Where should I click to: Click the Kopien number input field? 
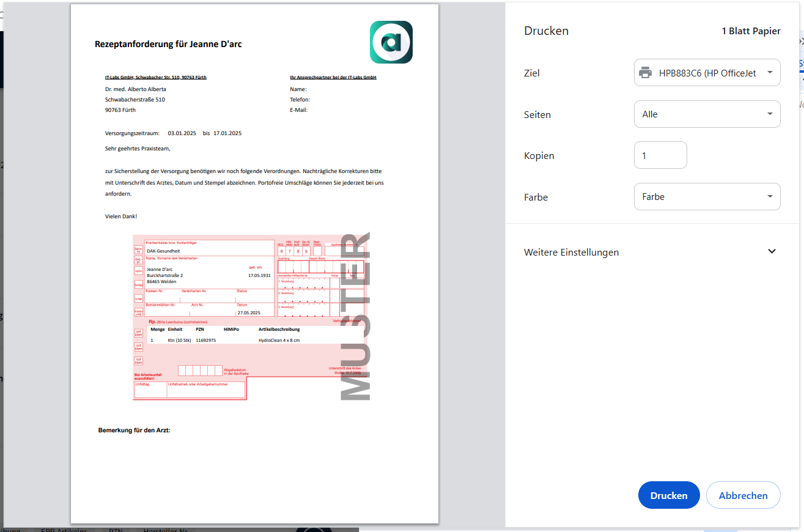pyautogui.click(x=660, y=155)
